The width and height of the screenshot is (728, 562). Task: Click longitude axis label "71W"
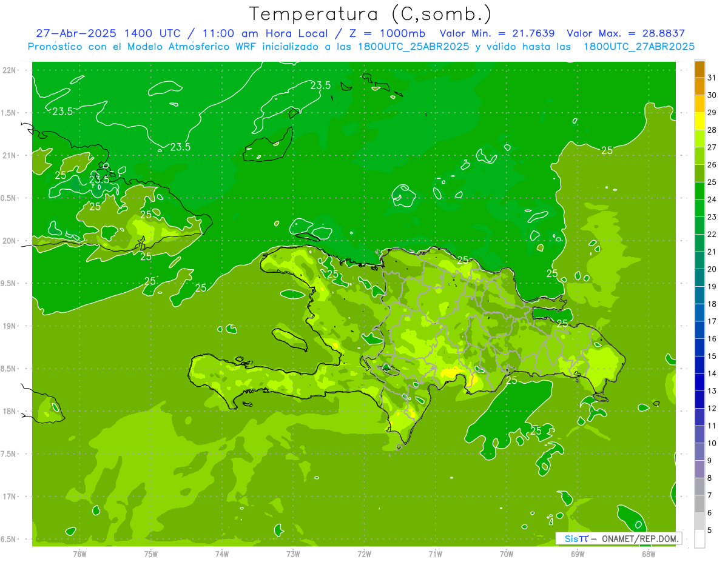click(x=435, y=554)
